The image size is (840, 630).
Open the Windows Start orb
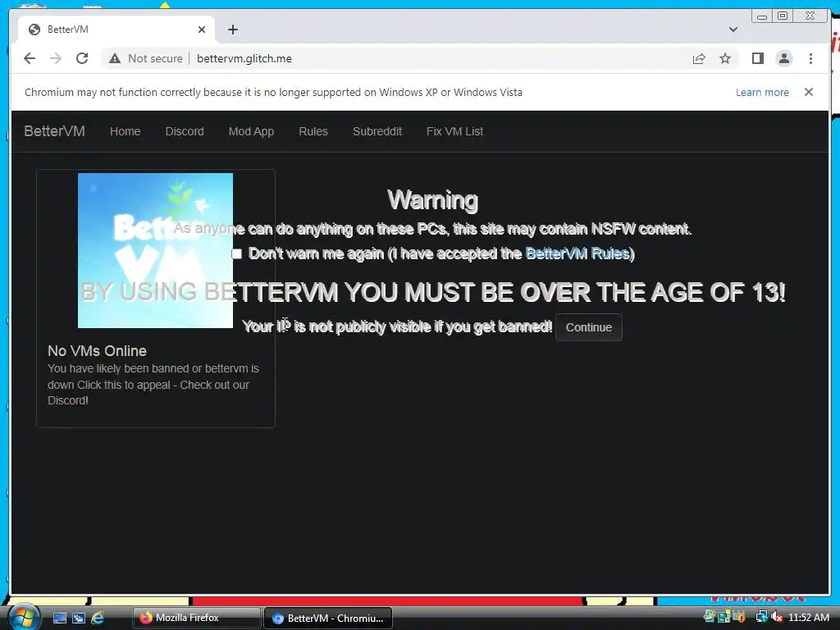pos(24,617)
